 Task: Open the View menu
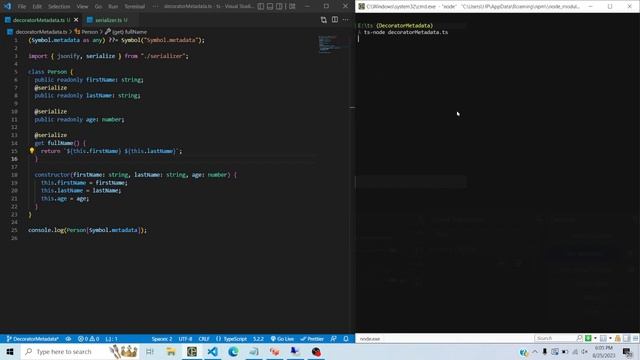pos(82,7)
